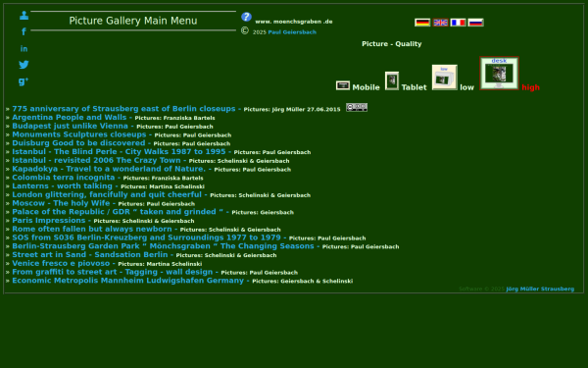
Task: Open Moscow The holy Wife gallery
Action: (61, 203)
